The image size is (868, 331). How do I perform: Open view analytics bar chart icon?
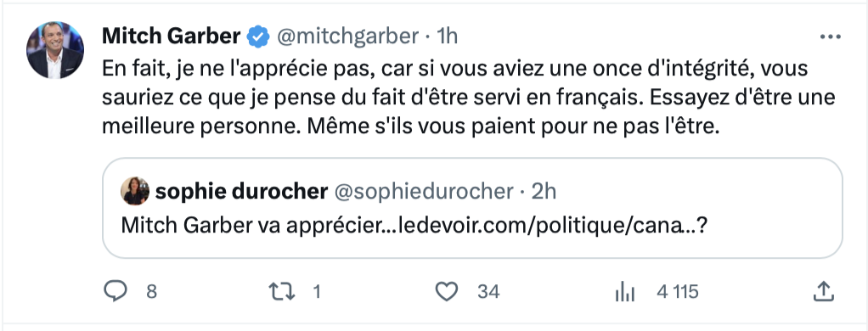coord(624,291)
